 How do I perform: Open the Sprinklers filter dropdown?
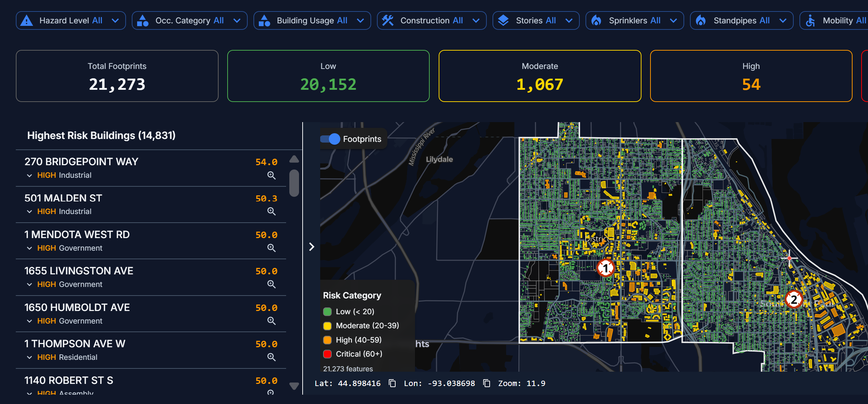[634, 20]
